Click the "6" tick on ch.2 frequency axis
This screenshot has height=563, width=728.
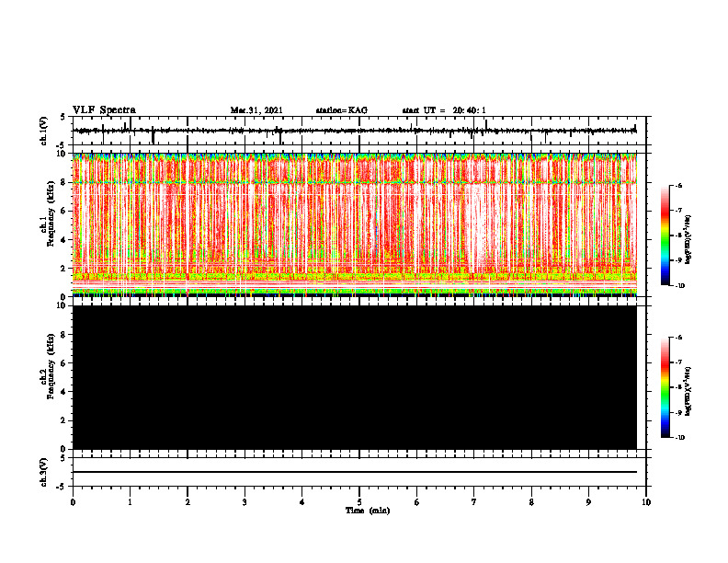64,363
